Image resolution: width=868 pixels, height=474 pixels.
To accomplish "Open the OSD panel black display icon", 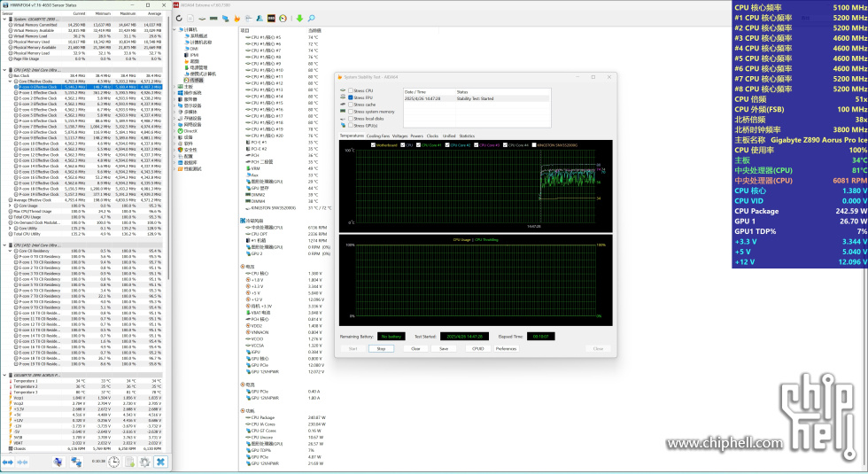I will 271,19.
